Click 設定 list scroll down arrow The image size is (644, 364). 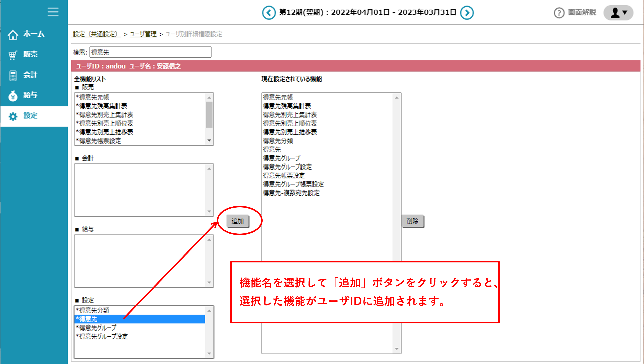click(209, 353)
